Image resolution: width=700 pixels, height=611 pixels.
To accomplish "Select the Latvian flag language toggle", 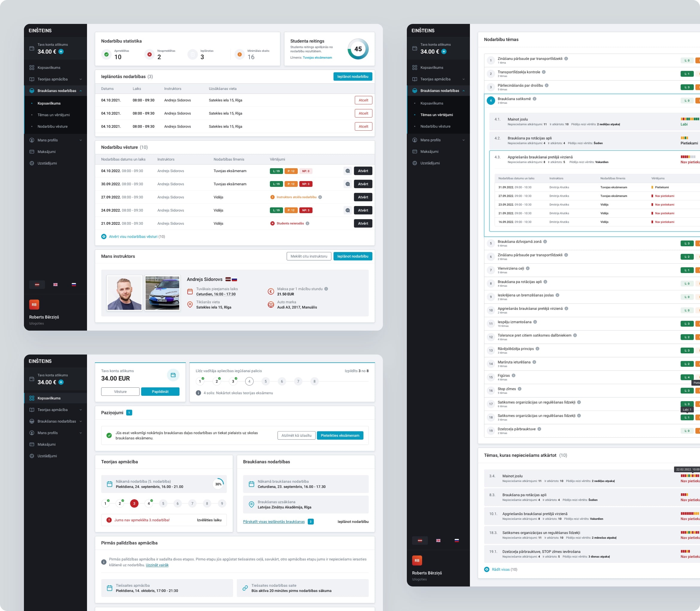I will [x=37, y=284].
